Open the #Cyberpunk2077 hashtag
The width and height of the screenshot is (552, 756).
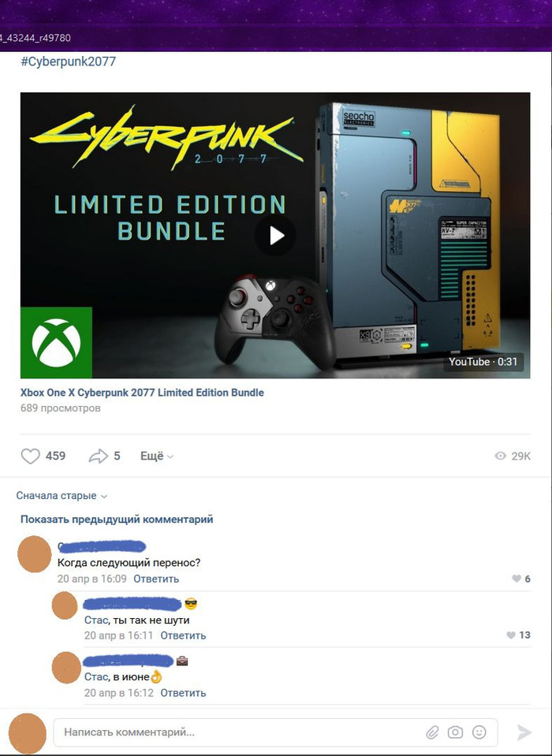pyautogui.click(x=68, y=61)
